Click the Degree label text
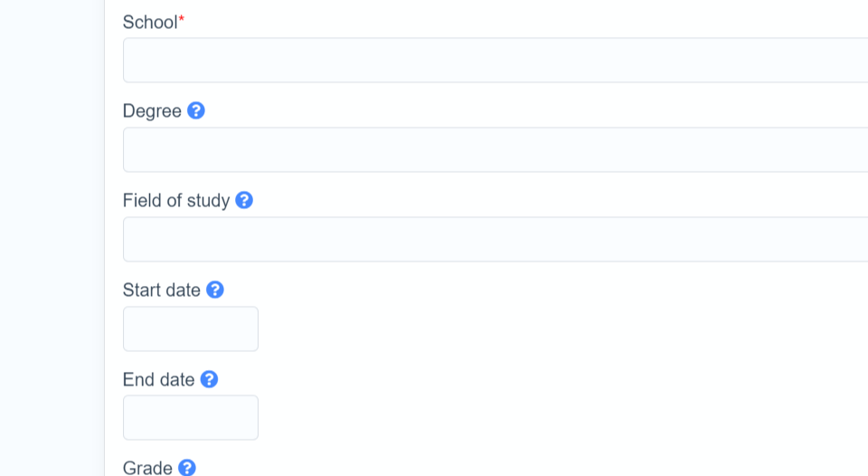This screenshot has width=868, height=476. click(152, 111)
